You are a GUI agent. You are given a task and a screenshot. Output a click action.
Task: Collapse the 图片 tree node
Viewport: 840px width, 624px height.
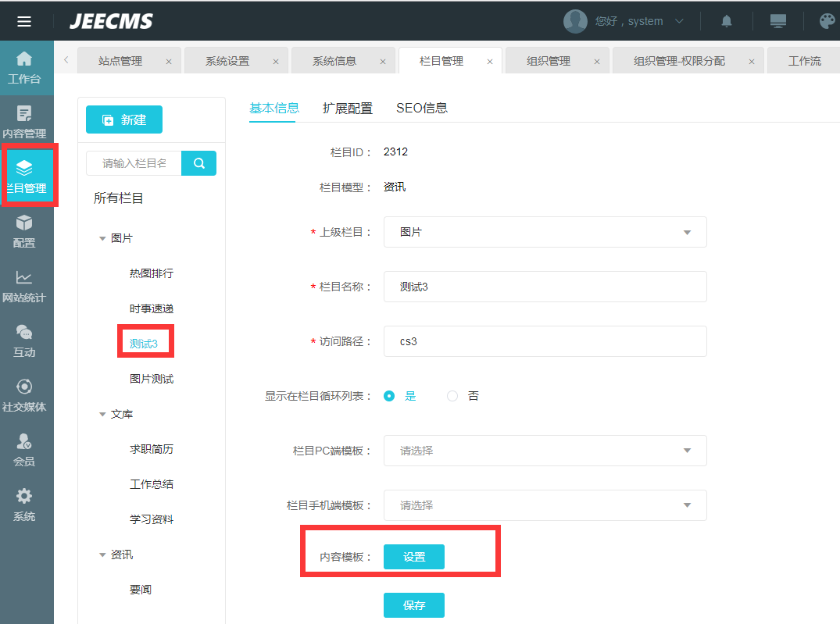(x=102, y=238)
